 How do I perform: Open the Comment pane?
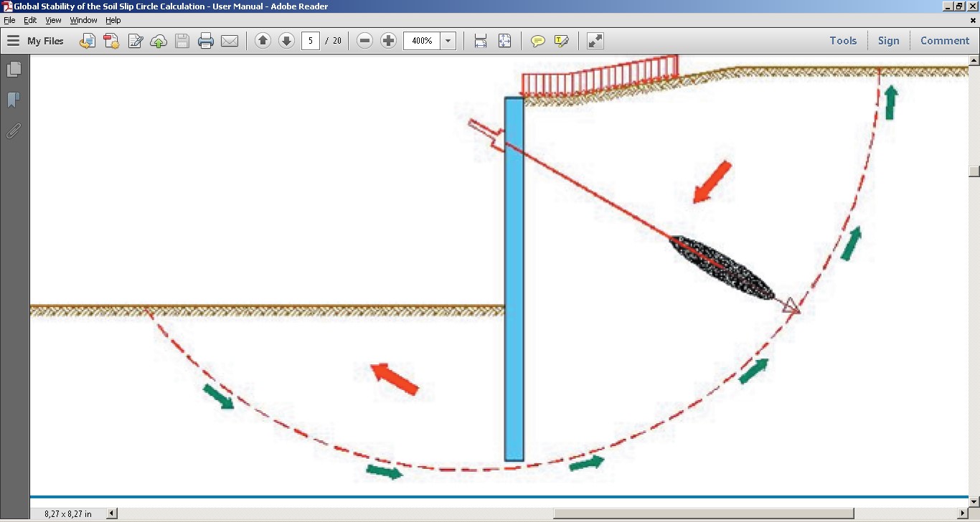point(945,41)
